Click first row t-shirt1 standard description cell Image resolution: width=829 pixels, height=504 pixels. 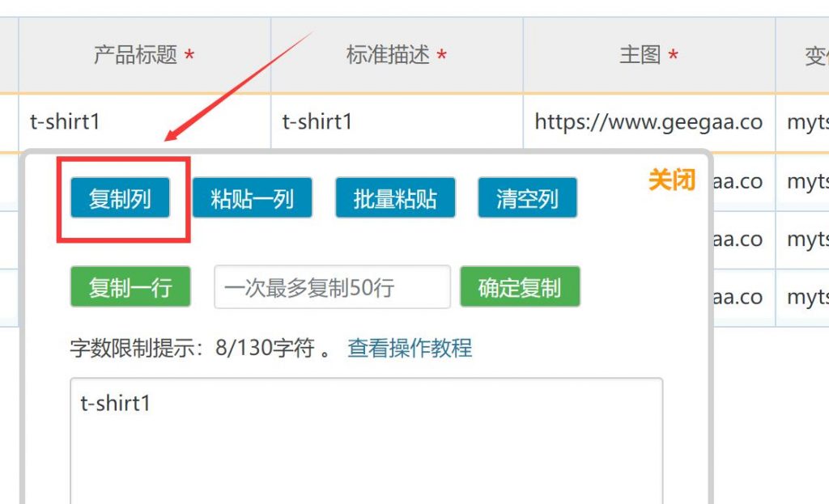(x=397, y=122)
